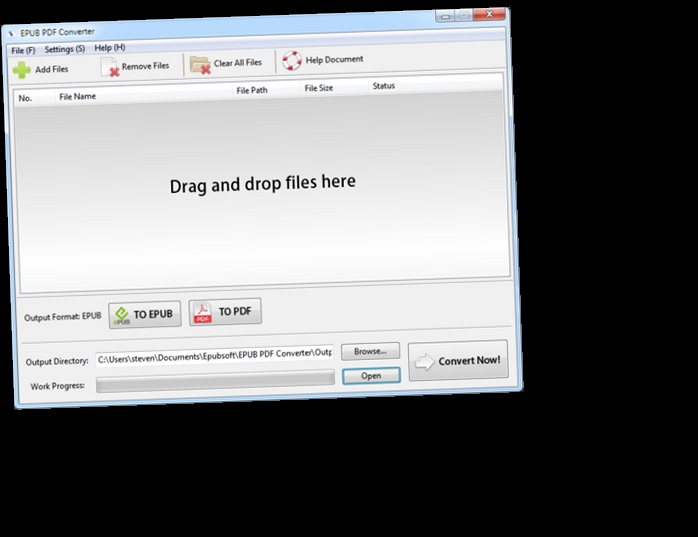Click the Remove Files page icon
Viewport: 698px width, 537px height.
pyautogui.click(x=110, y=67)
